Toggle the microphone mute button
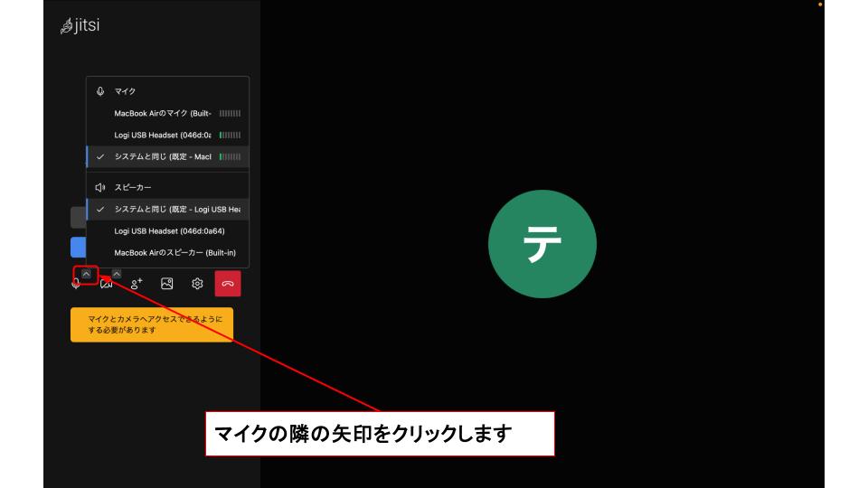Viewport: 868px width, 488px height. (x=76, y=284)
